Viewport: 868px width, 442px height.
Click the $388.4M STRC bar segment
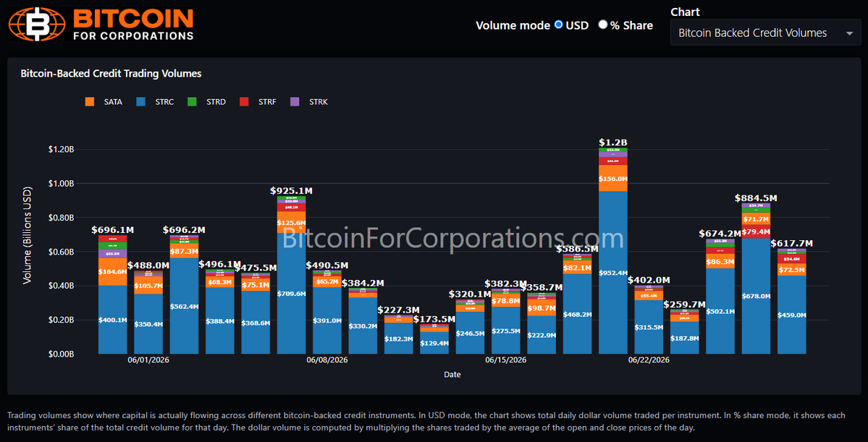[x=220, y=321]
